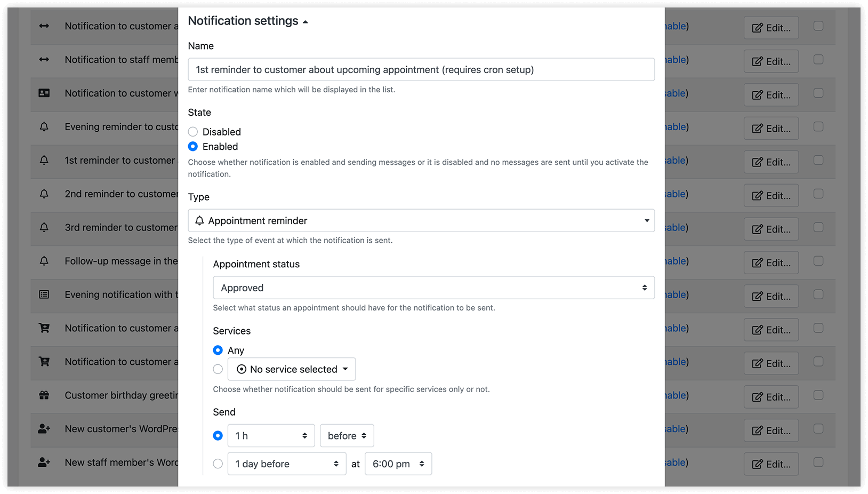Open the 6:00 pm time dropdown
Screen dimensions: 868x494
(x=398, y=464)
